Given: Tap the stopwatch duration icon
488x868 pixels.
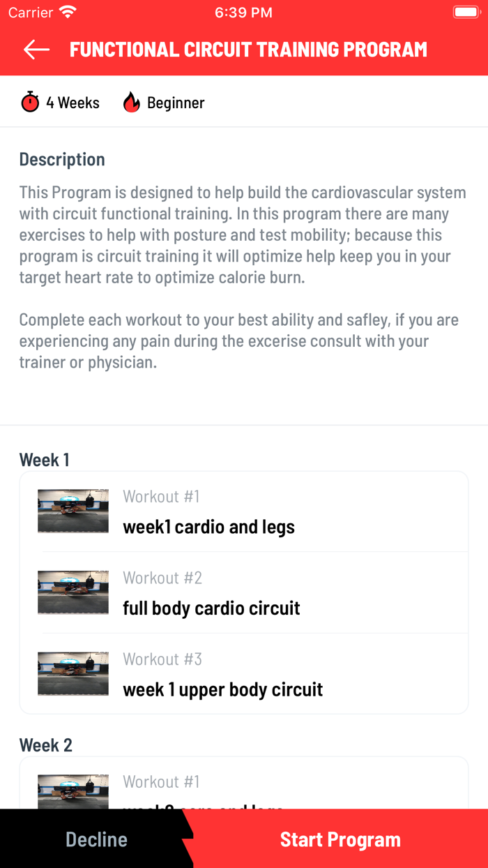Looking at the screenshot, I should point(29,102).
